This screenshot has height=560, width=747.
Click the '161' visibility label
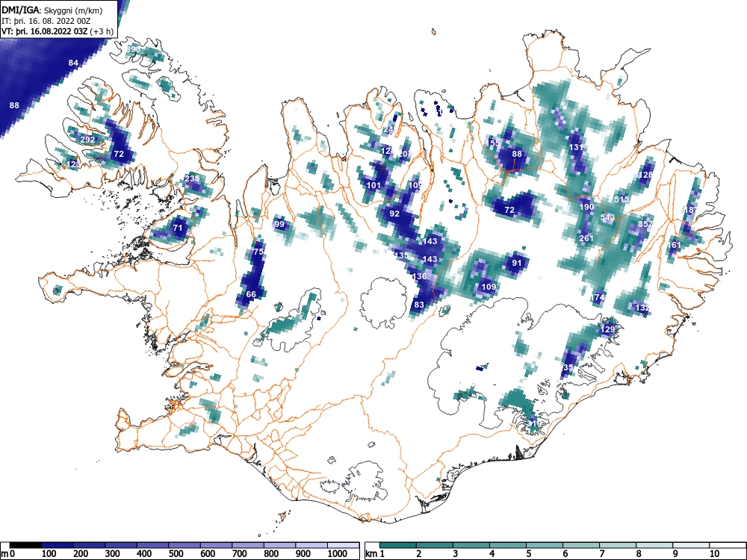click(674, 245)
